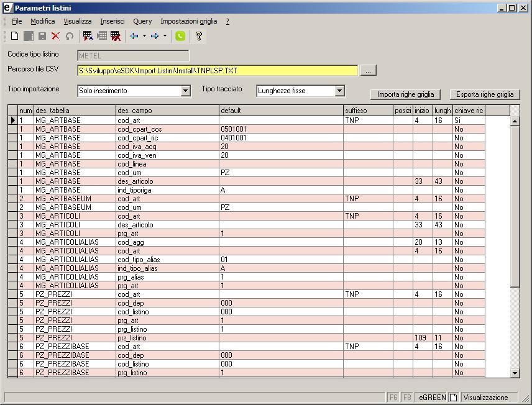Open the File menu
Image resolution: width=532 pixels, height=405 pixels.
click(x=17, y=21)
